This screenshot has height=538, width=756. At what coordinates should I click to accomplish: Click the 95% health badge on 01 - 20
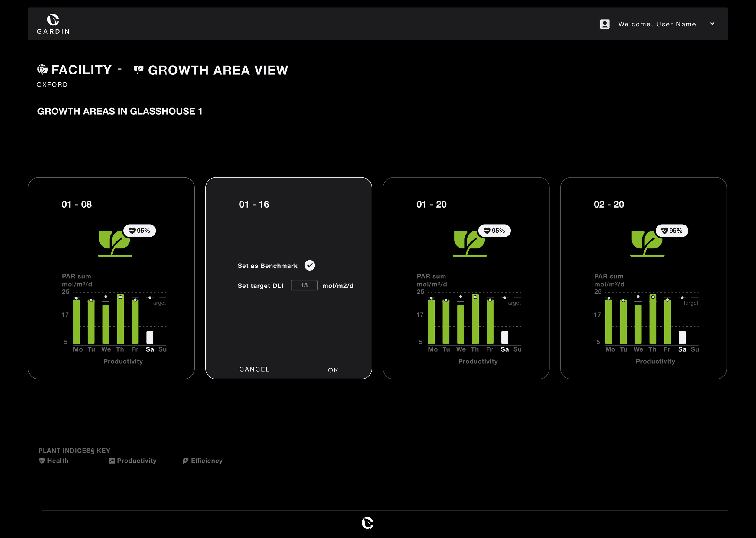pos(494,231)
